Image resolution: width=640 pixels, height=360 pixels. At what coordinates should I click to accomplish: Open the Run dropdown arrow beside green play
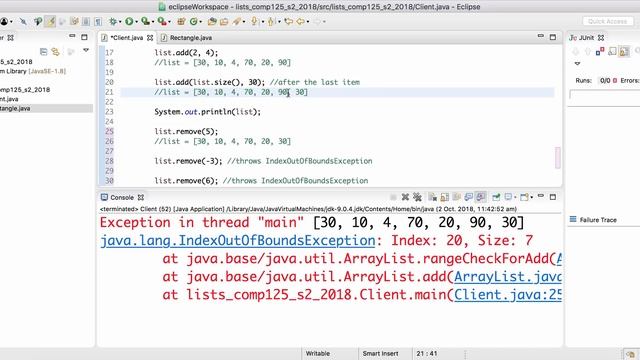[136, 22]
